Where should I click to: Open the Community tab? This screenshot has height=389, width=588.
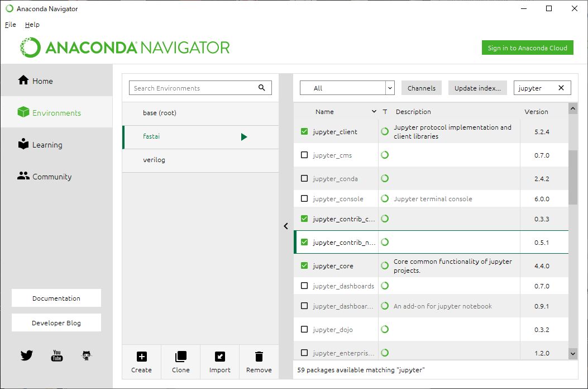click(x=56, y=176)
